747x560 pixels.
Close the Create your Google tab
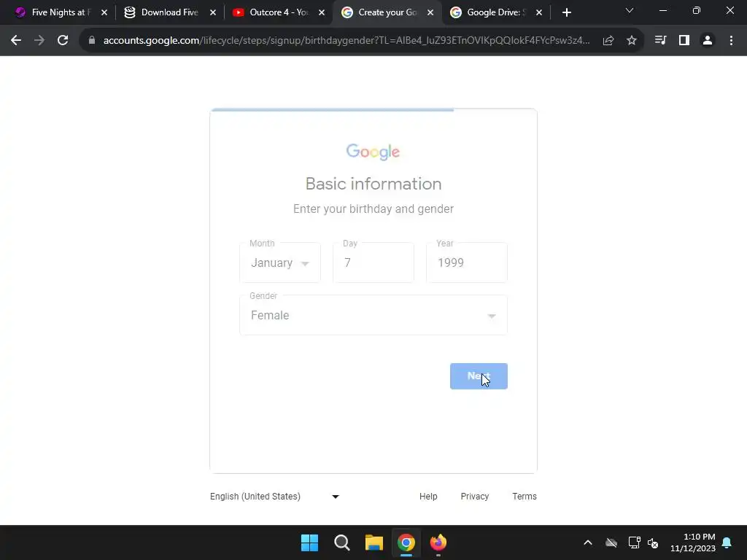pyautogui.click(x=430, y=12)
